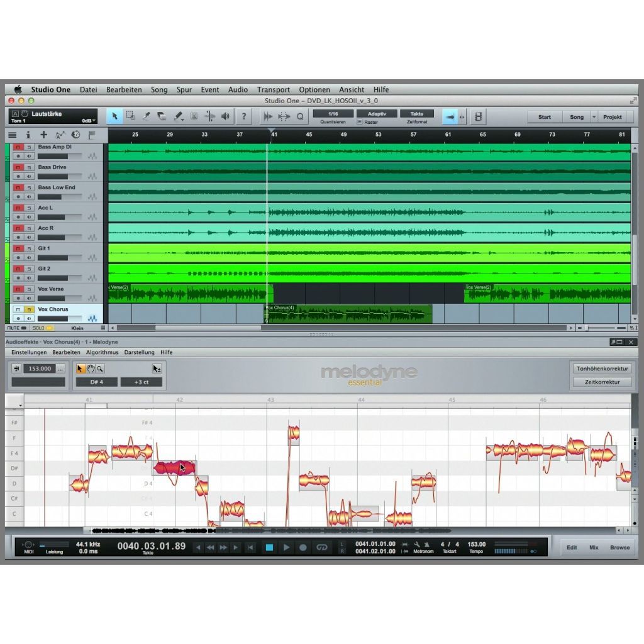Click the Melodyne tempo sync arrow icon

coord(16,369)
